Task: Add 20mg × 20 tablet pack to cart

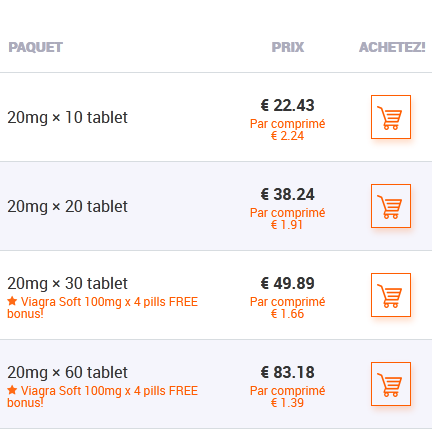Action: 391,206
